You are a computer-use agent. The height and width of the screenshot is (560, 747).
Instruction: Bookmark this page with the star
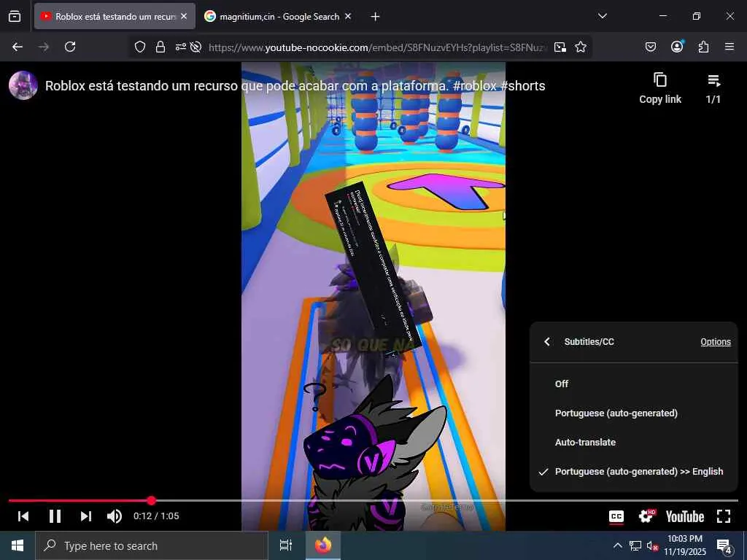580,47
